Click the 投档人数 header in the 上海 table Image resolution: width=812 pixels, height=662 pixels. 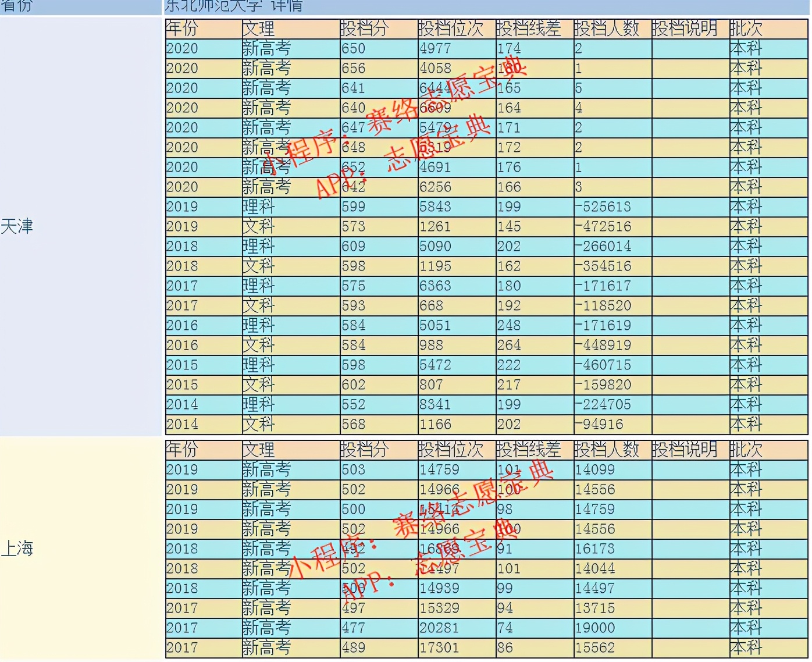(x=612, y=450)
